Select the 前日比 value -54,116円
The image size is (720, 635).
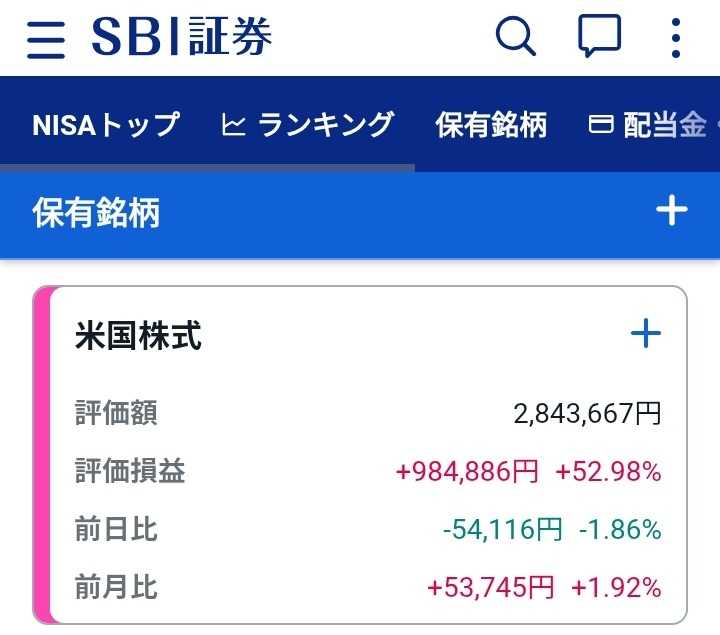(x=501, y=530)
